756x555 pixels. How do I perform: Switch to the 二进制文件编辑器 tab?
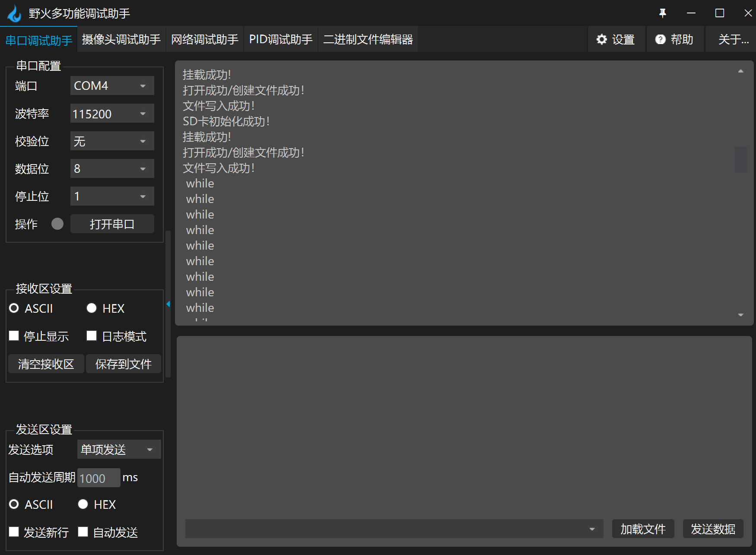368,39
